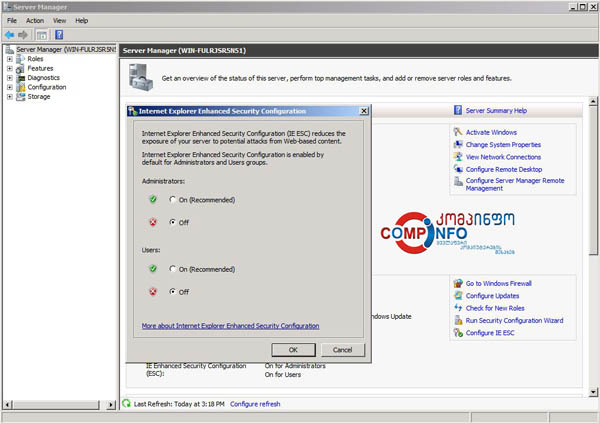Click the Configure Updates icon

tap(458, 295)
